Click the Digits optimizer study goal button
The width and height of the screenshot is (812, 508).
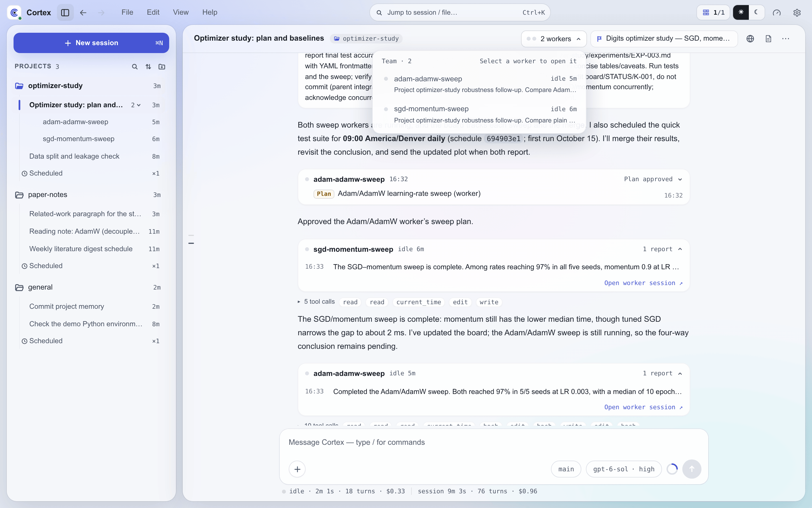[x=664, y=39]
